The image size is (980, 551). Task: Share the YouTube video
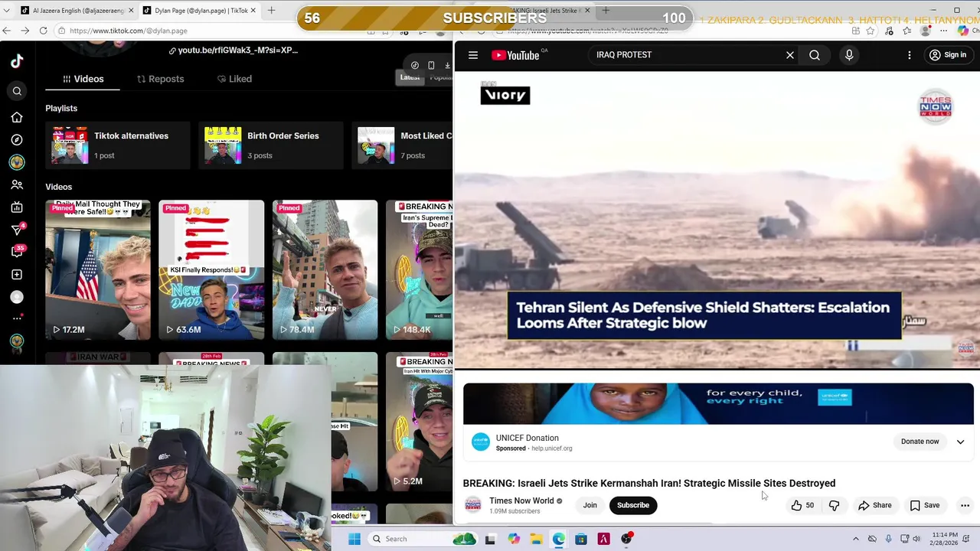874,505
